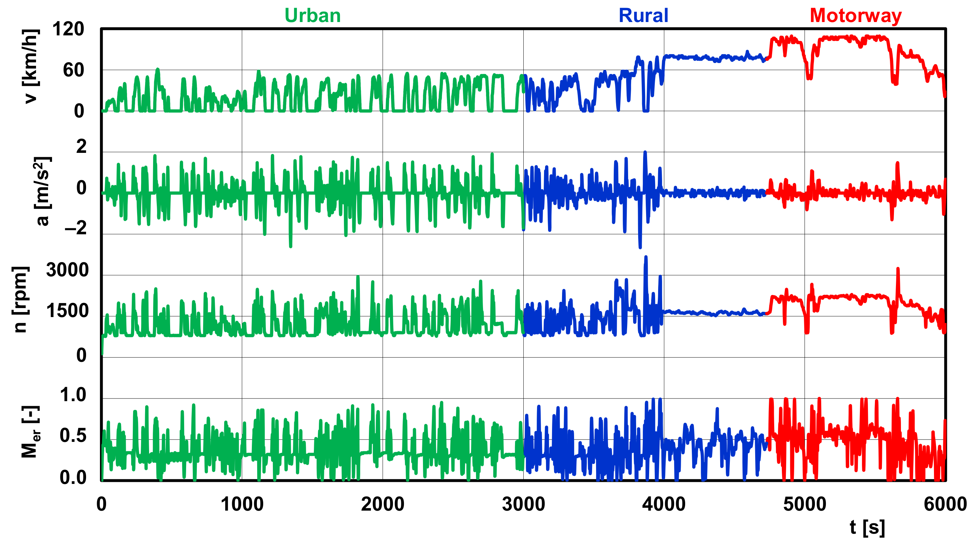Click the red Motorway section label
The width and height of the screenshot is (980, 546).
click(856, 16)
